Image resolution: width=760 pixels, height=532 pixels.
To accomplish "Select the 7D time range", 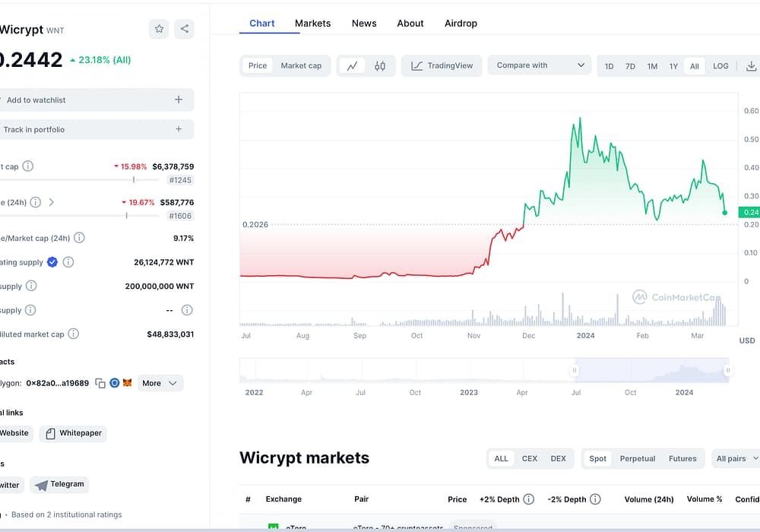I will 630,66.
